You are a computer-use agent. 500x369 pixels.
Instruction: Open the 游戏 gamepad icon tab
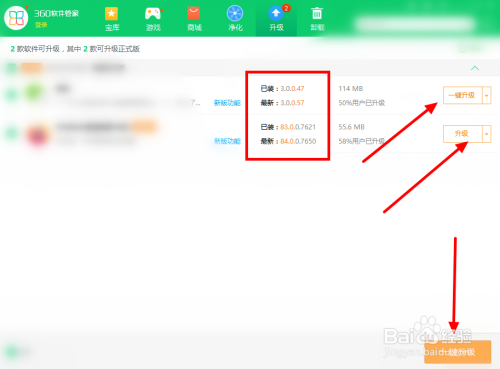click(153, 19)
